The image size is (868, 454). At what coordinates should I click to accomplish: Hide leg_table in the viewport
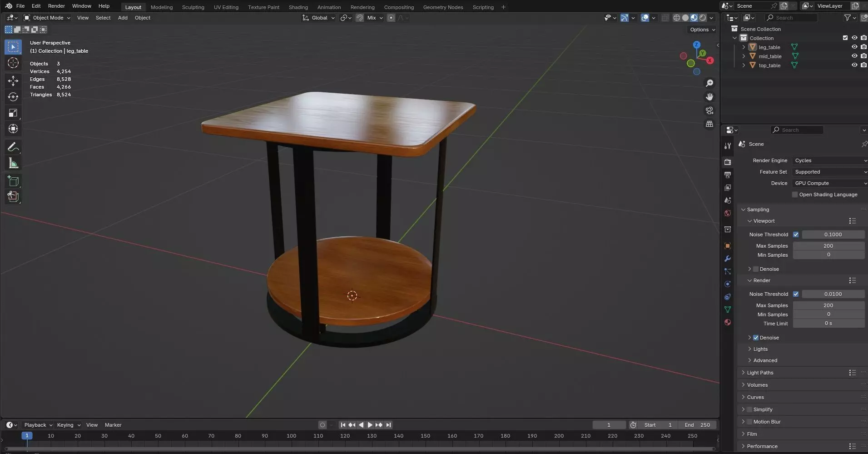pos(854,47)
